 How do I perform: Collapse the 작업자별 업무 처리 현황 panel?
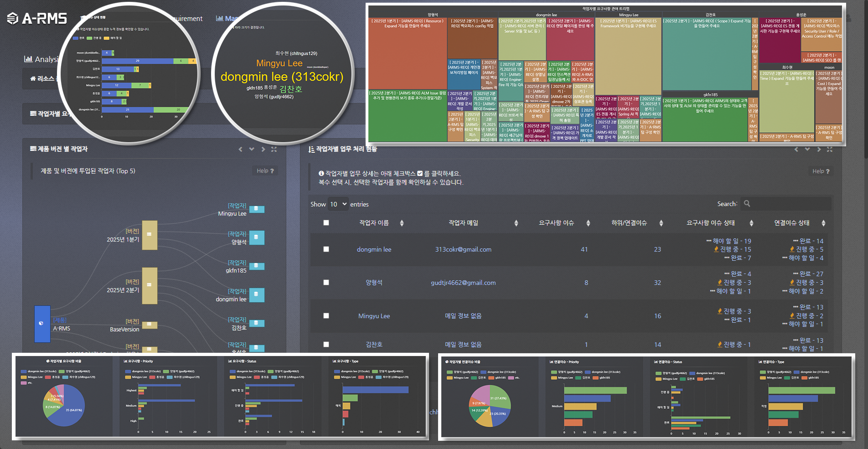tap(807, 149)
